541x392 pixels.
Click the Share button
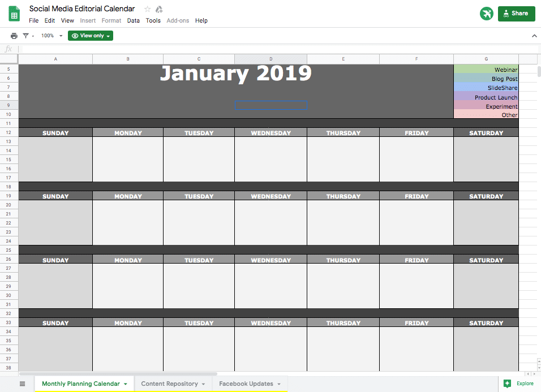516,14
